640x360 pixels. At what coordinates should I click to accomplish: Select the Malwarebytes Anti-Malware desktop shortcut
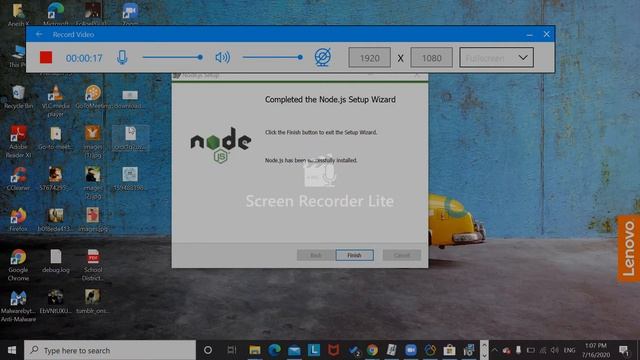click(18, 306)
